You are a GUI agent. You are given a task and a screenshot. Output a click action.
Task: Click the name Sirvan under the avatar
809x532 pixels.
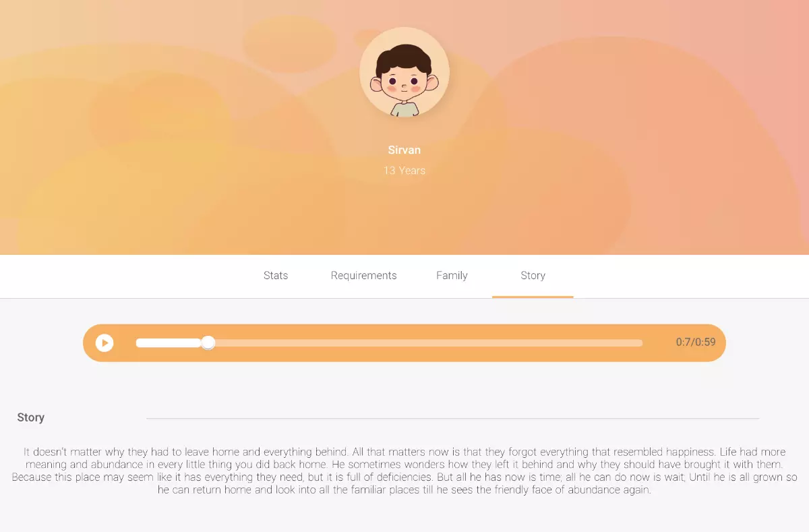[404, 150]
